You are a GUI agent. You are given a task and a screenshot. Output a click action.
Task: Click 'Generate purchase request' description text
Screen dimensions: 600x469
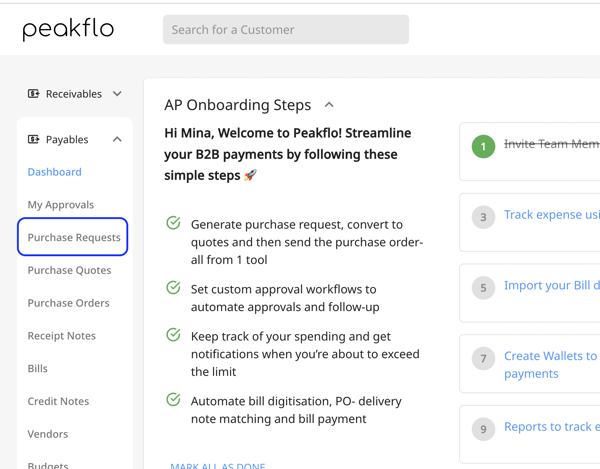tap(307, 242)
